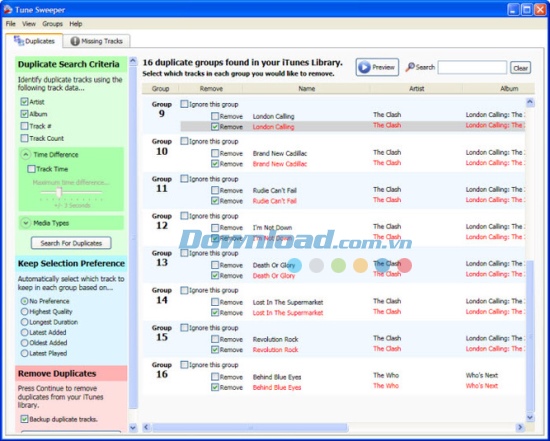Click the Tune Sweeper title bar app icon
550x441 pixels.
pyautogui.click(x=8, y=9)
